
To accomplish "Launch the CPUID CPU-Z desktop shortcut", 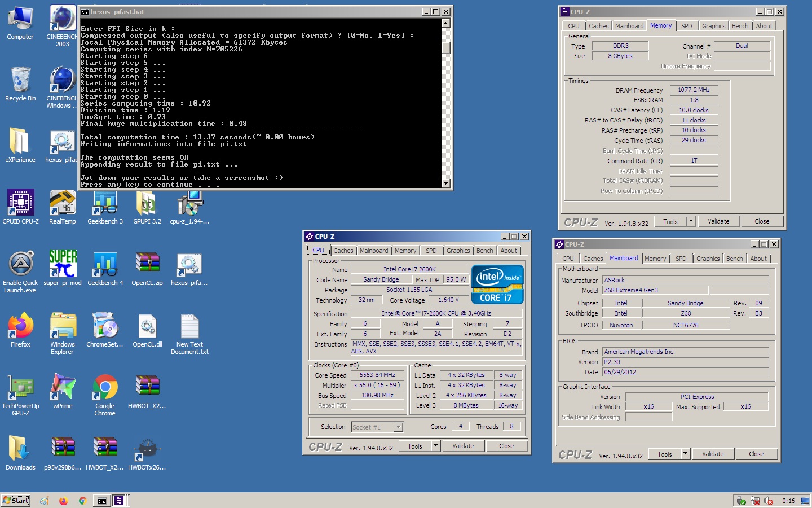I will (x=20, y=208).
